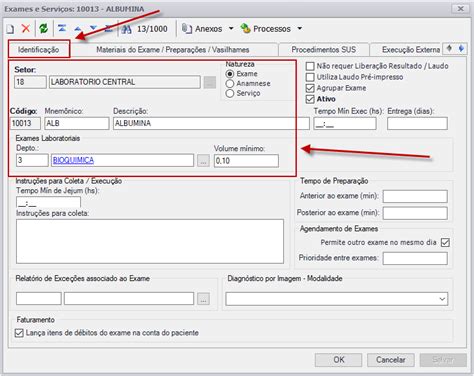Uncheck Lança itens de débitos do exame
Viewport: 474px width, 376px height.
(19, 333)
